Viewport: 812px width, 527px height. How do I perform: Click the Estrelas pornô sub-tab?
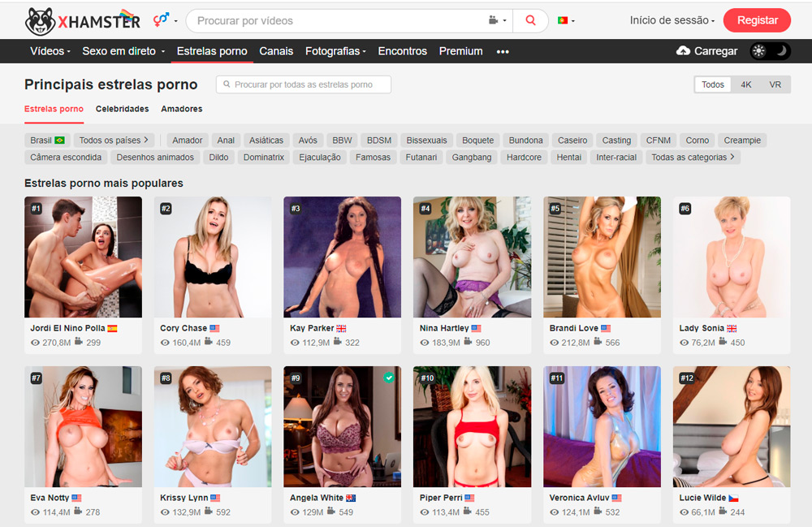click(54, 109)
